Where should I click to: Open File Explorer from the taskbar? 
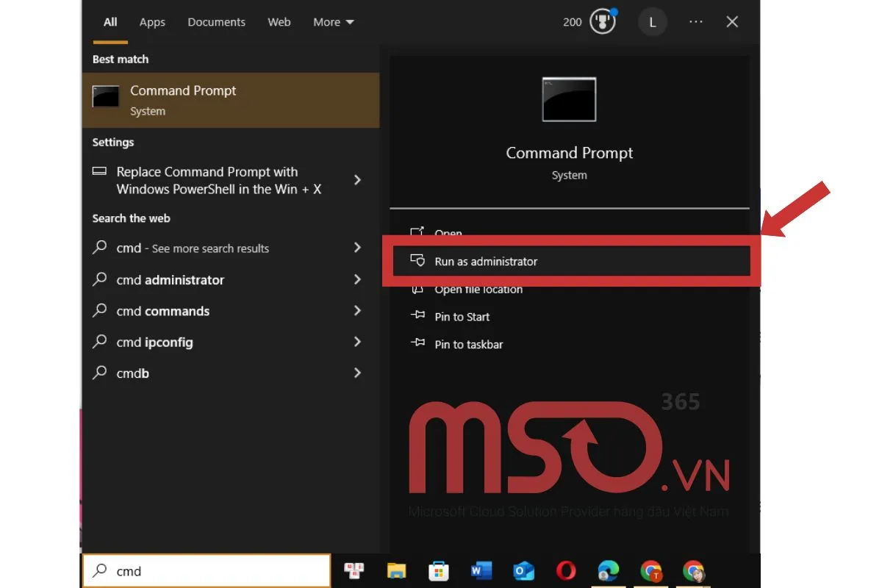tap(397, 570)
